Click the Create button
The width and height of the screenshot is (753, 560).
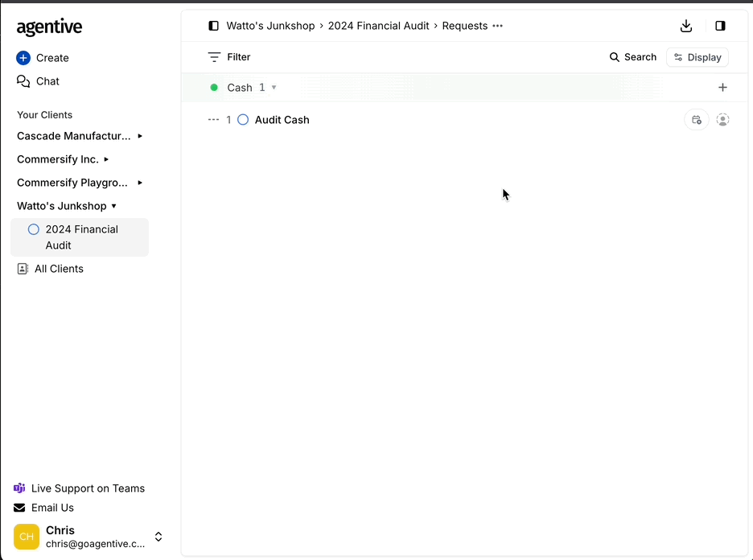(x=43, y=58)
